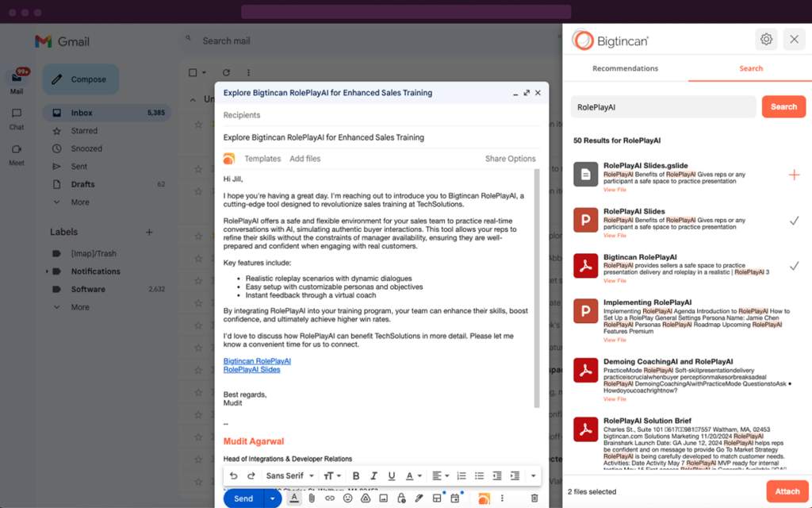The height and width of the screenshot is (508, 812).
Task: Toggle italic formatting
Action: (x=373, y=475)
